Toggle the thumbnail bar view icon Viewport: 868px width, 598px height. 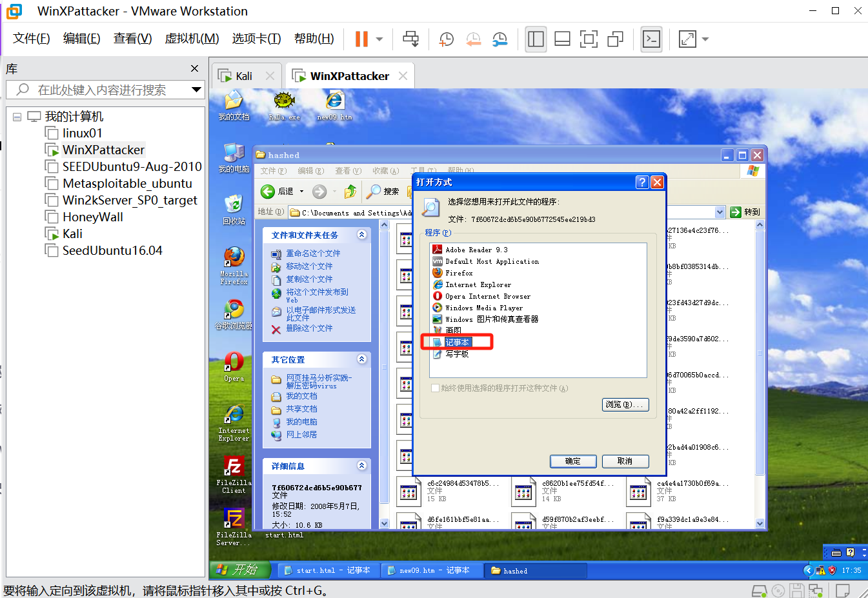(x=562, y=39)
